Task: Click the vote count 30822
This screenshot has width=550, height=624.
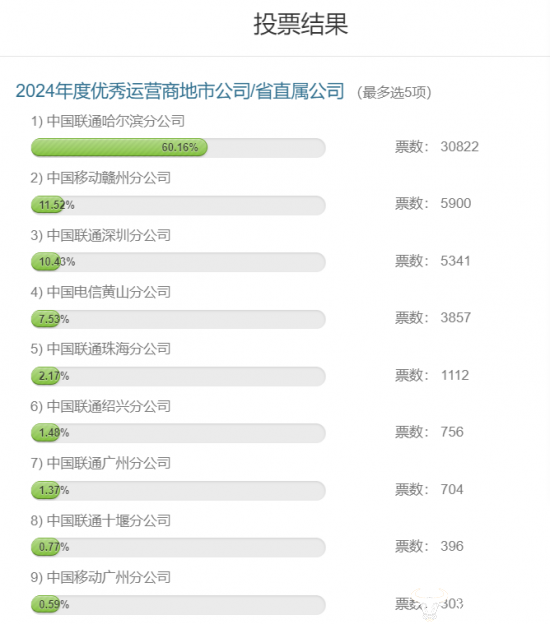Action: point(459,147)
